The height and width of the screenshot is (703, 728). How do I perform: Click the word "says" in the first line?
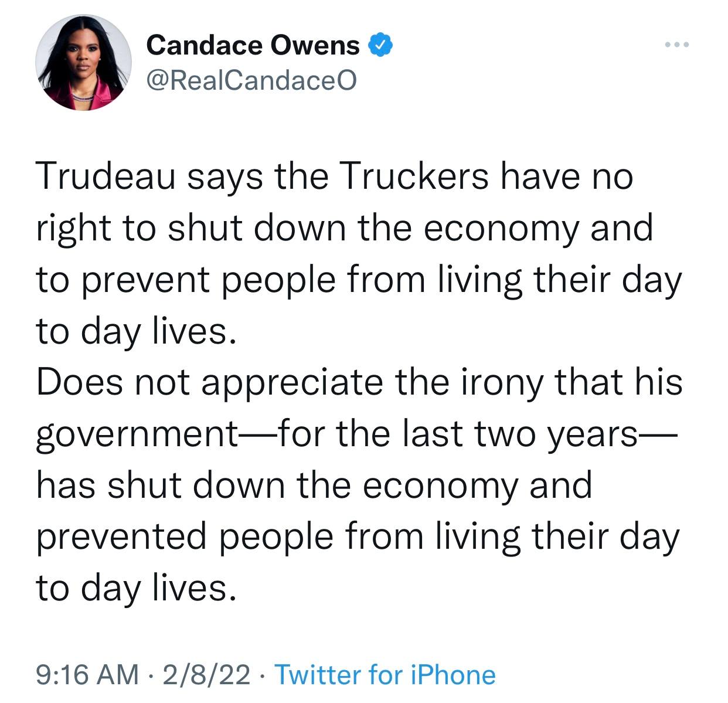[225, 176]
